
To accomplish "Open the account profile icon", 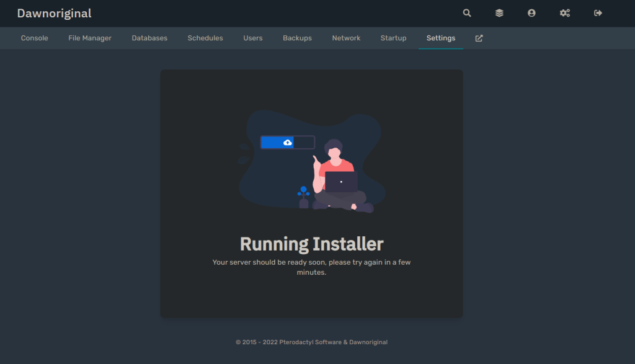I will (x=531, y=13).
